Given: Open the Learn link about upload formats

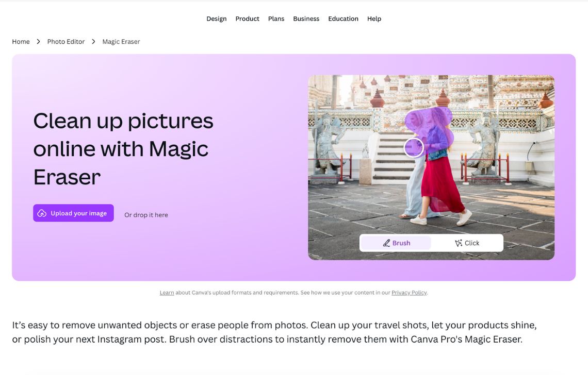Looking at the screenshot, I should tap(167, 293).
